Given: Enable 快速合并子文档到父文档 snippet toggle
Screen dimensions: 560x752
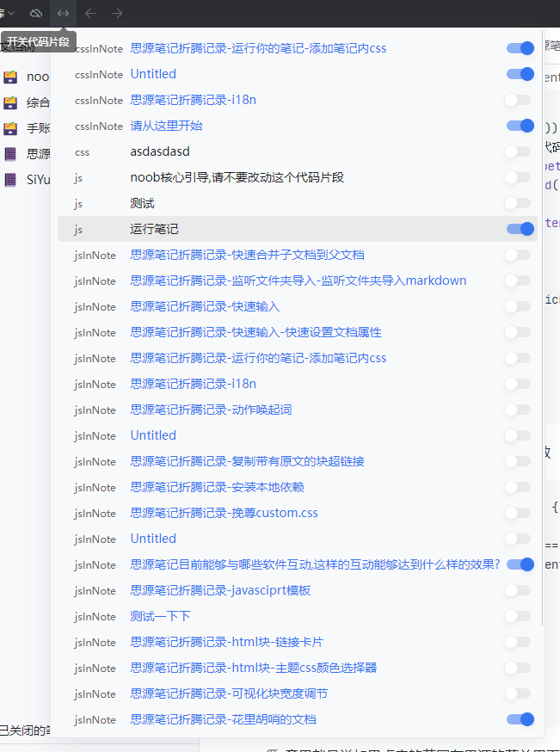Looking at the screenshot, I should (x=518, y=255).
